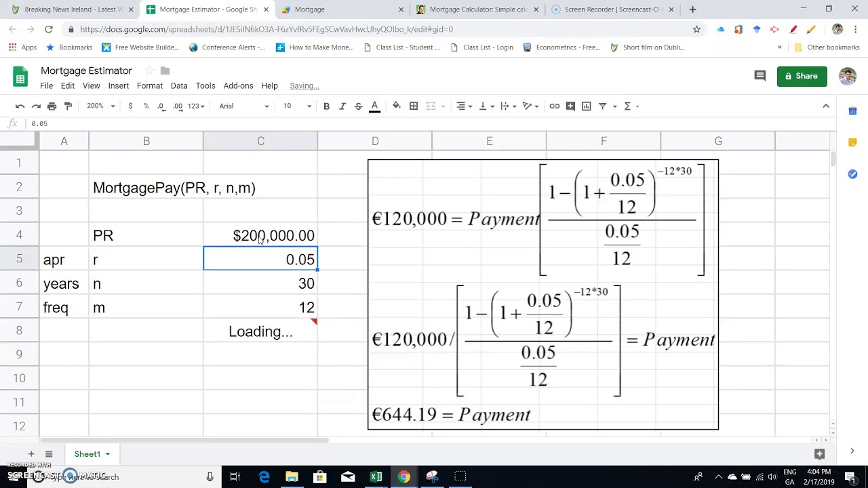
Task: Reload the page in Chrome
Action: [49, 29]
